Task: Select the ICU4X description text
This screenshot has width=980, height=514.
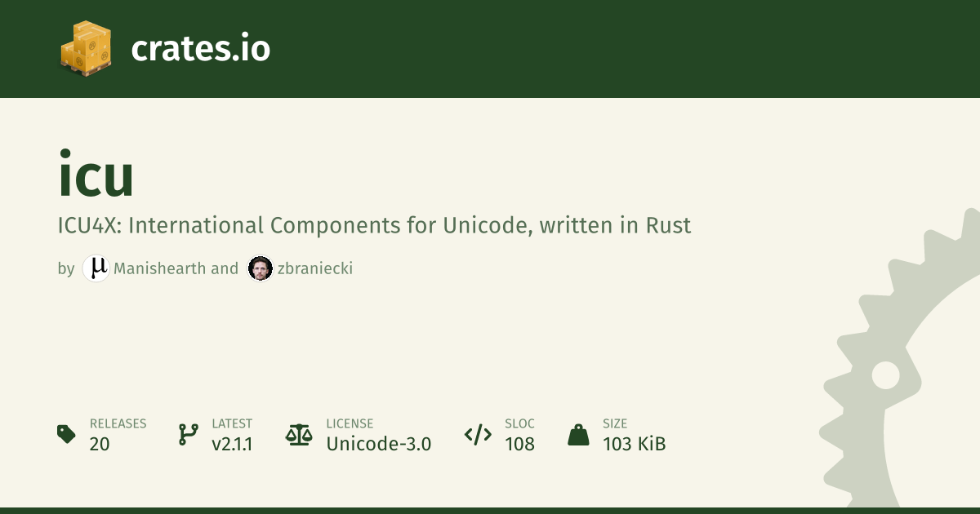Action: pos(374,225)
